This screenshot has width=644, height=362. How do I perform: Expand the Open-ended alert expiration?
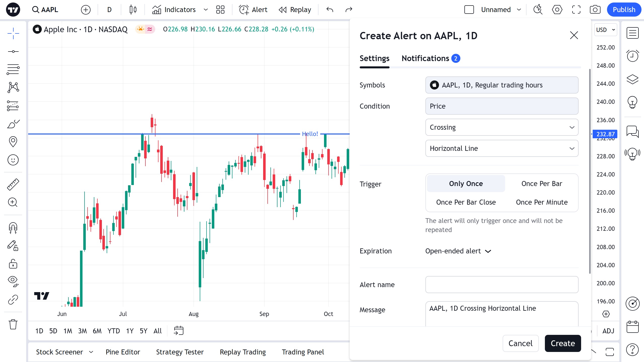[x=458, y=251]
